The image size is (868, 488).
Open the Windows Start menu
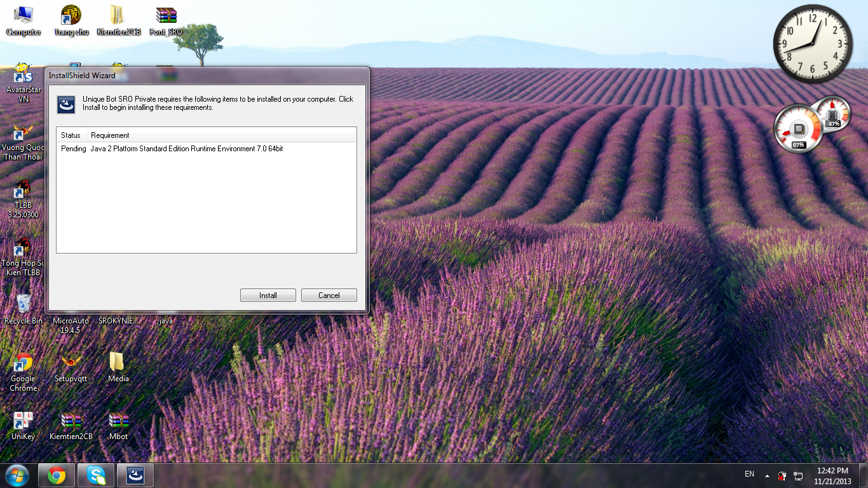pos(17,475)
